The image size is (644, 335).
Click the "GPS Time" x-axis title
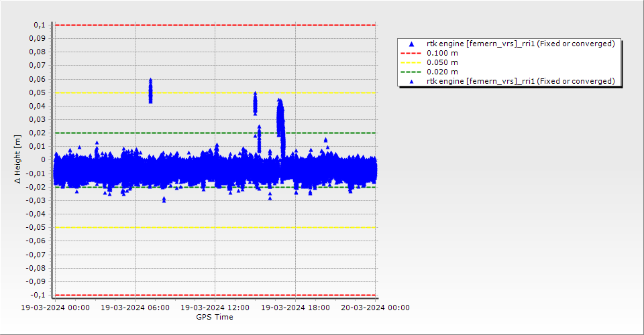tap(215, 317)
